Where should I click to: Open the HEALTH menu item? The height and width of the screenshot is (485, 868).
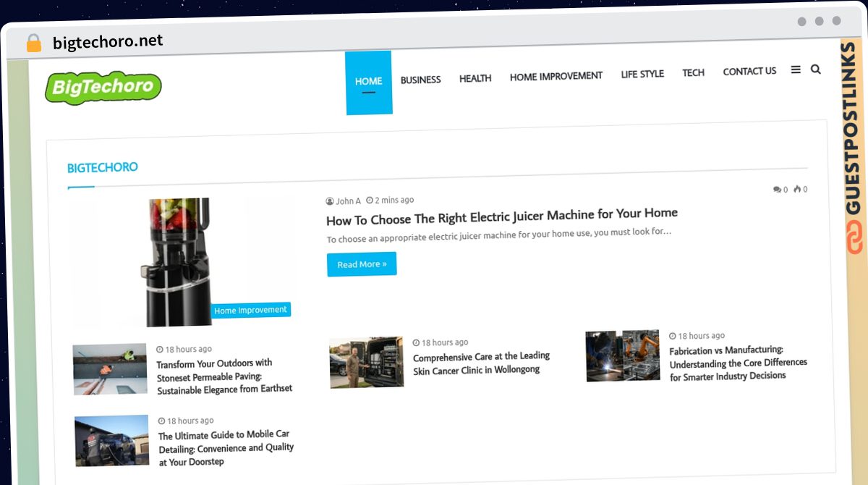click(475, 78)
